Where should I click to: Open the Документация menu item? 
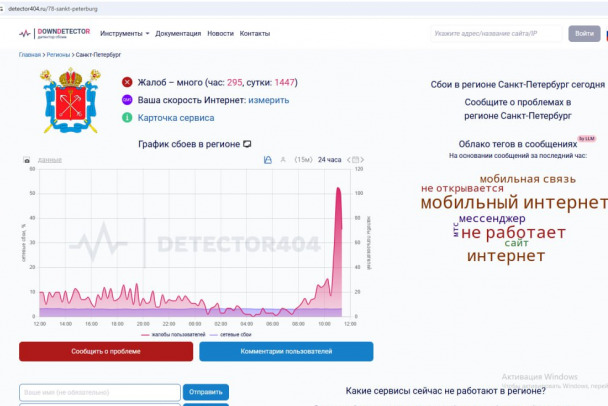click(x=178, y=33)
